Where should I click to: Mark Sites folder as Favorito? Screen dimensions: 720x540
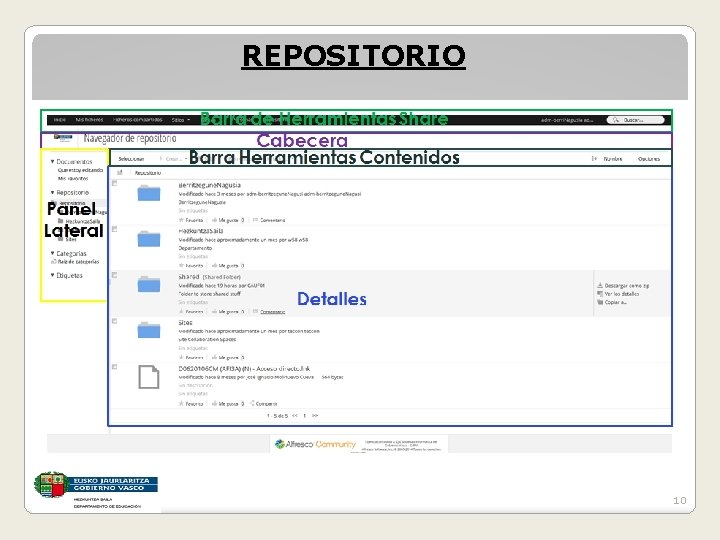(x=191, y=357)
